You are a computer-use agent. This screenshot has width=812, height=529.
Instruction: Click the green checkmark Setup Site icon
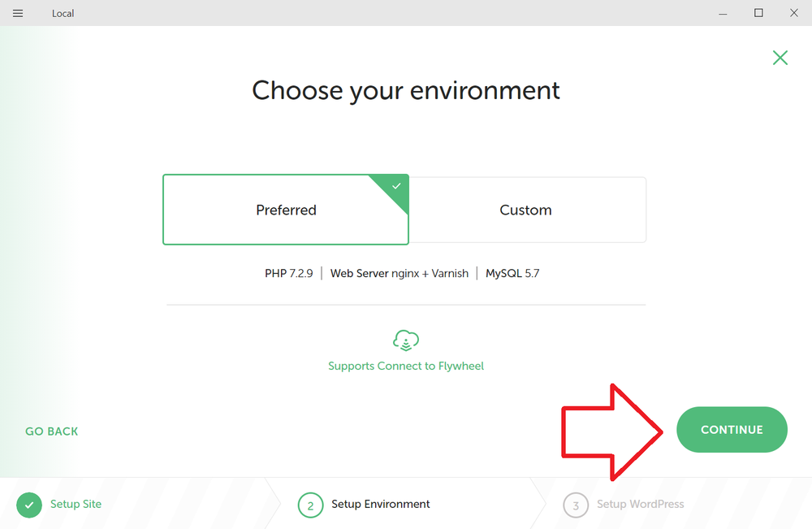tap(29, 505)
